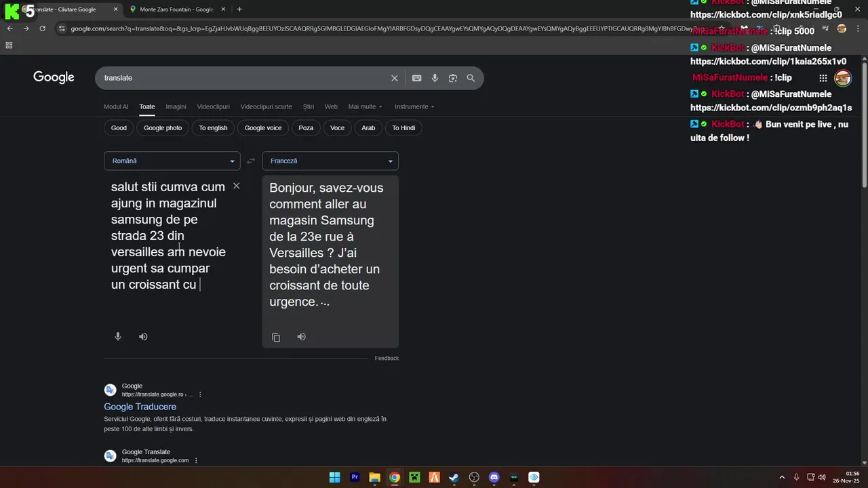
Task: Open more options for the Google Translate result
Action: 196,460
